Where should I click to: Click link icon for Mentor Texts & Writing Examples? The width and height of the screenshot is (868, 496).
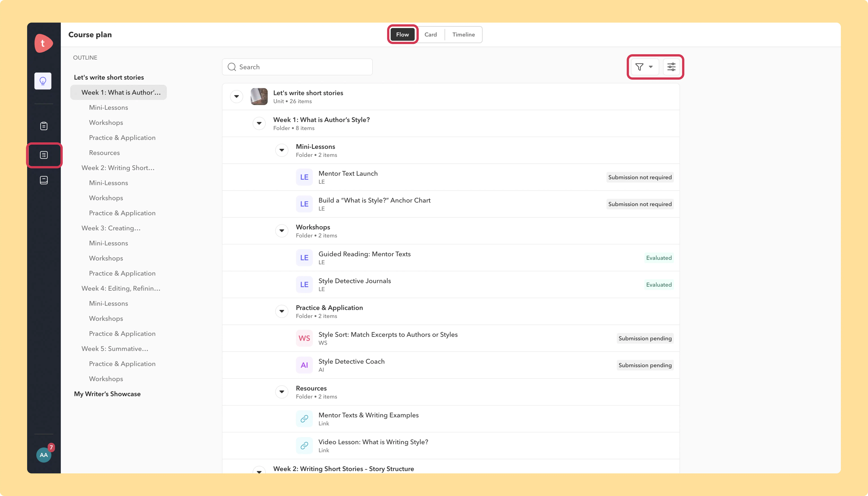pyautogui.click(x=304, y=419)
